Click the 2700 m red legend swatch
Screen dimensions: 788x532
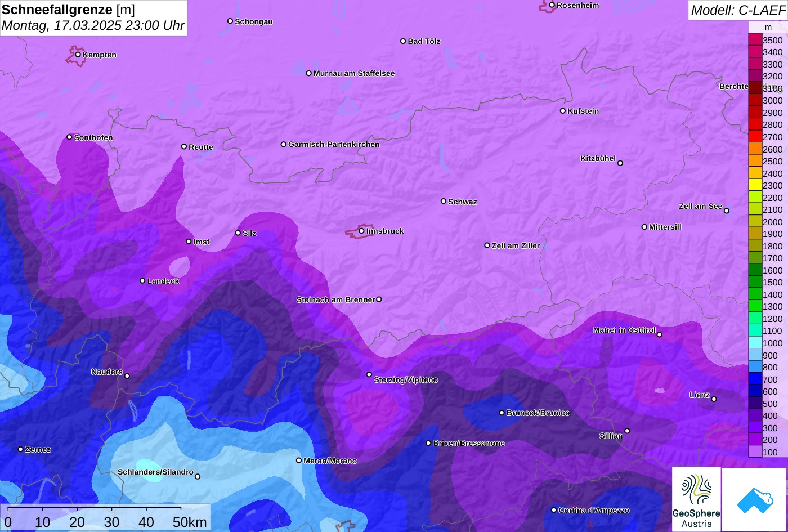pos(755,136)
